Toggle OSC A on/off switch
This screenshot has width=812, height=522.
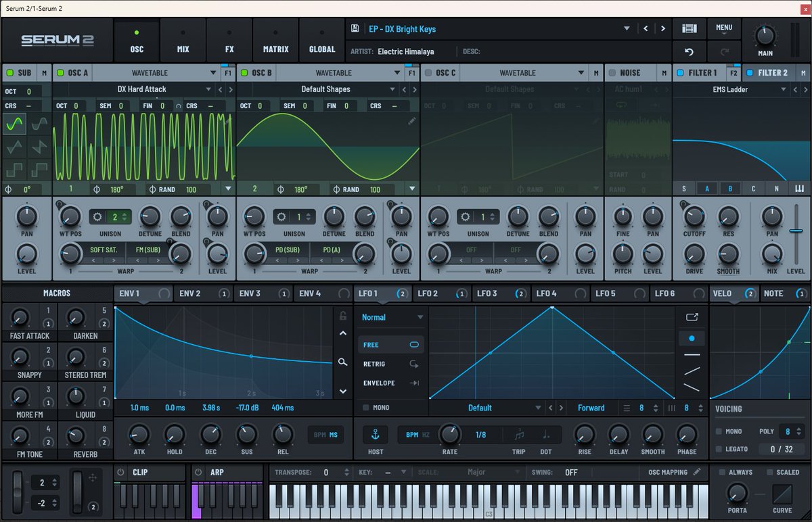(60, 72)
